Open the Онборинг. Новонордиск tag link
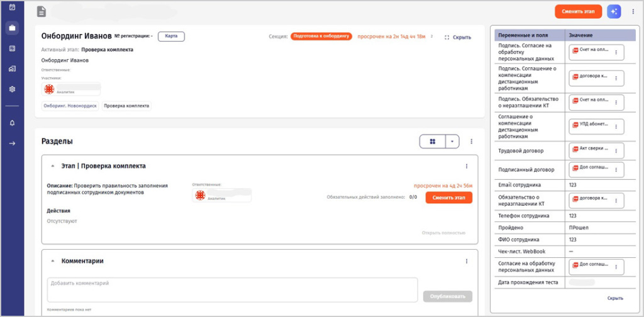 click(x=70, y=106)
